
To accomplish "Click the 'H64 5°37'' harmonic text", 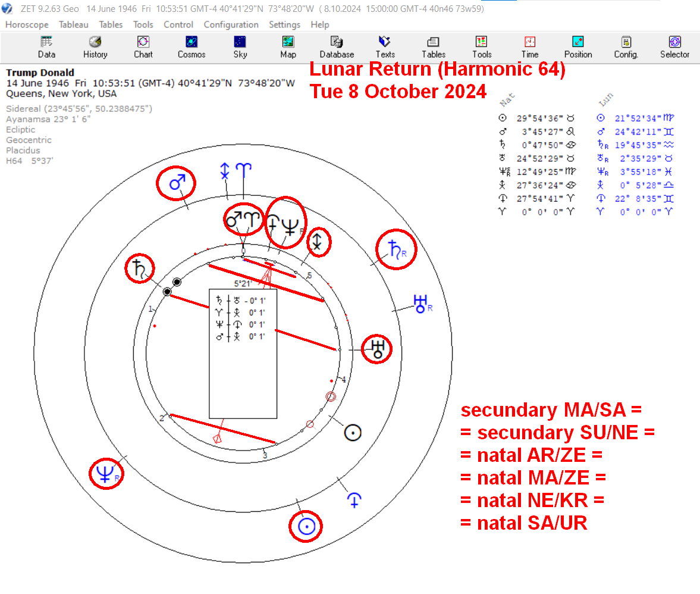I will [30, 161].
